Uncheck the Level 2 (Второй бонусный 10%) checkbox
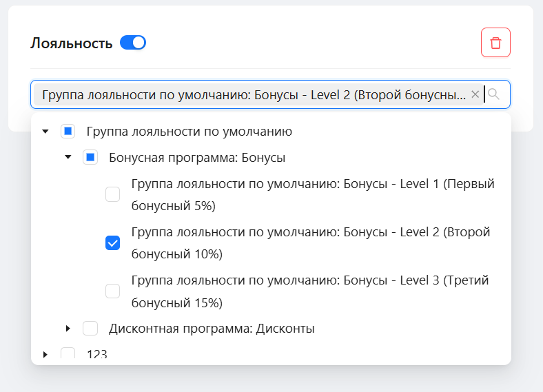This screenshot has width=543, height=392. point(112,243)
